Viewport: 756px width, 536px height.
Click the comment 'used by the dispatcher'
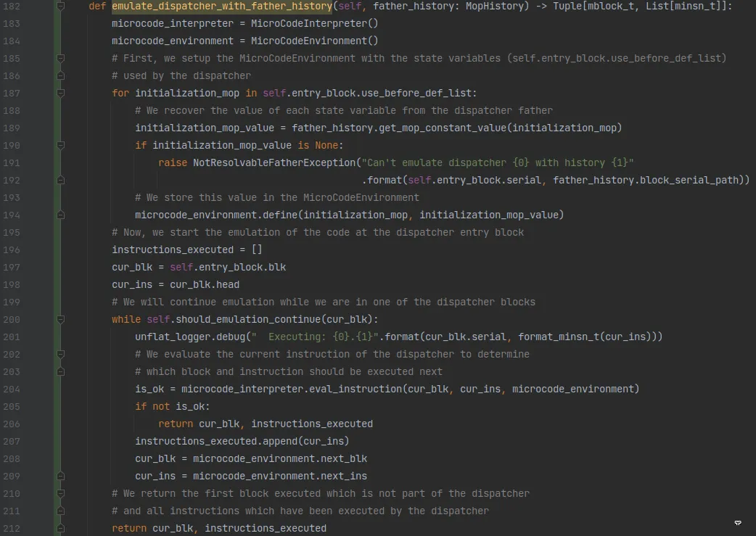pyautogui.click(x=181, y=75)
